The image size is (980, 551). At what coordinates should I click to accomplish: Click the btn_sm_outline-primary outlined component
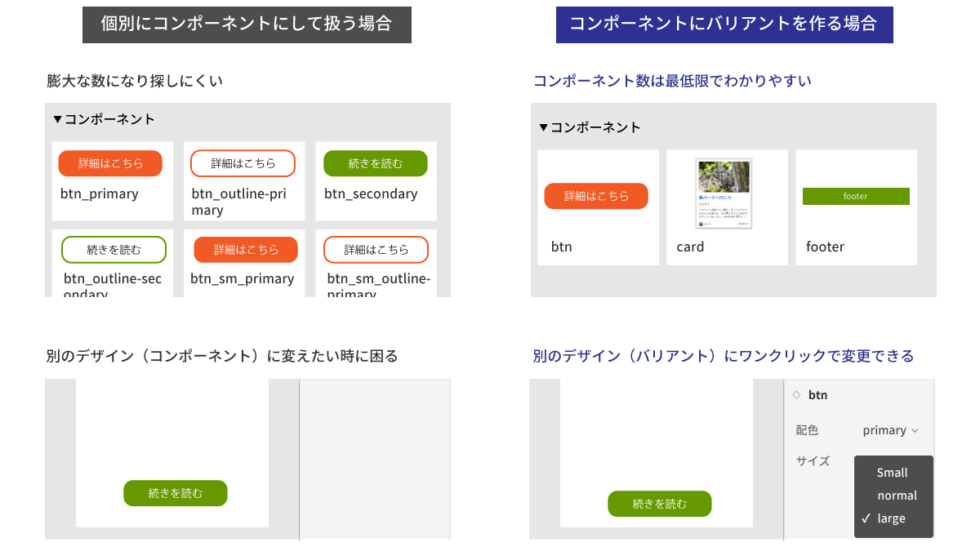pyautogui.click(x=376, y=250)
